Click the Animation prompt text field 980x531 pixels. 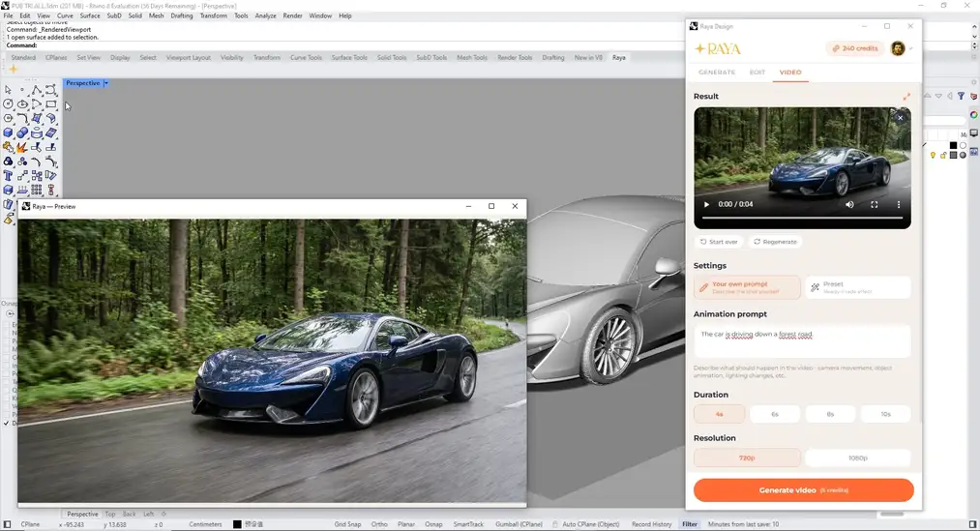pyautogui.click(x=802, y=341)
